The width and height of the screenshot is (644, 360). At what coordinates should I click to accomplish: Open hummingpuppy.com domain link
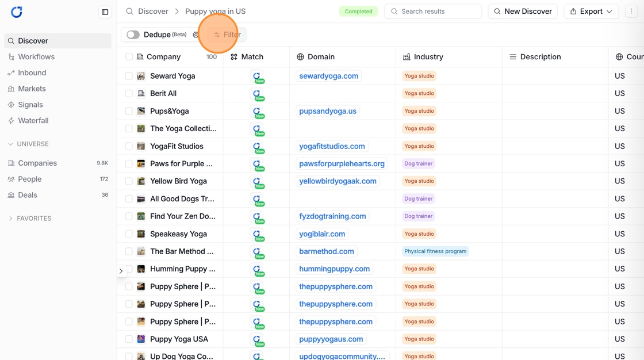(334, 269)
